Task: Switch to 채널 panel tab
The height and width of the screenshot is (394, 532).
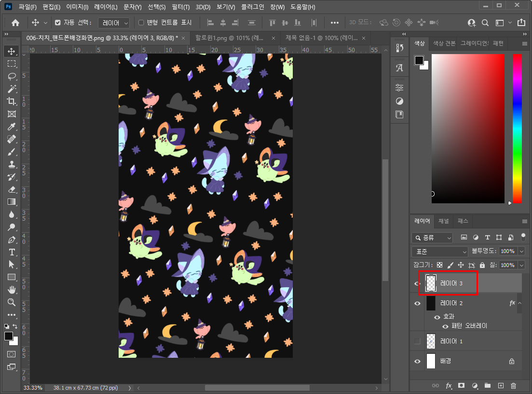Action: click(x=443, y=221)
